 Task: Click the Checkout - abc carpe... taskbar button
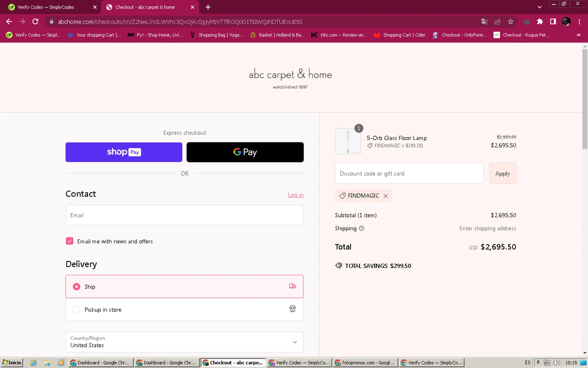233,363
